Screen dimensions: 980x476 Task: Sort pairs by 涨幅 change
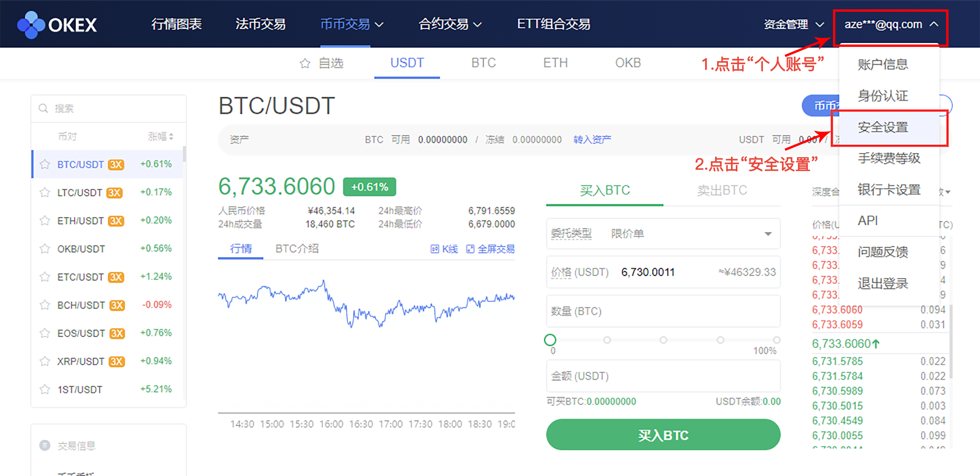(161, 136)
